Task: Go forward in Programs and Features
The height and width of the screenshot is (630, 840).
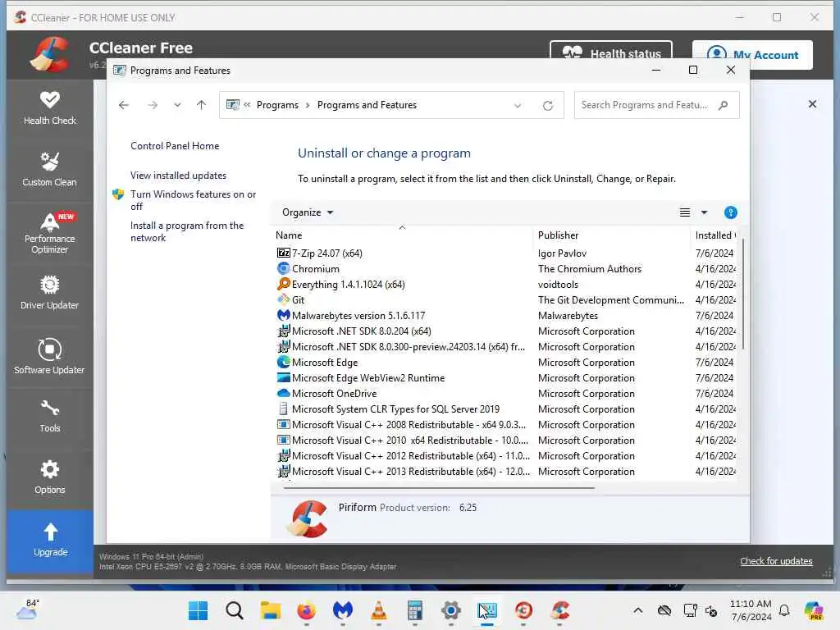Action: (x=153, y=105)
